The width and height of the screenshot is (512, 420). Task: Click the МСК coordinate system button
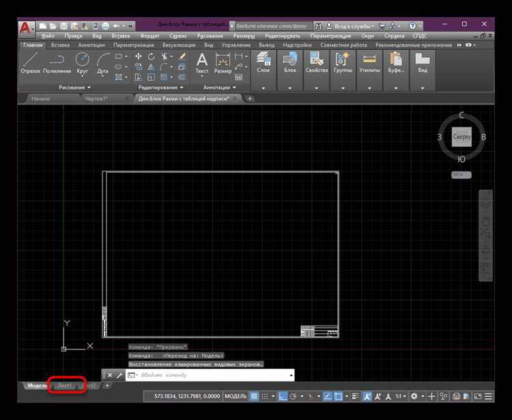(461, 175)
